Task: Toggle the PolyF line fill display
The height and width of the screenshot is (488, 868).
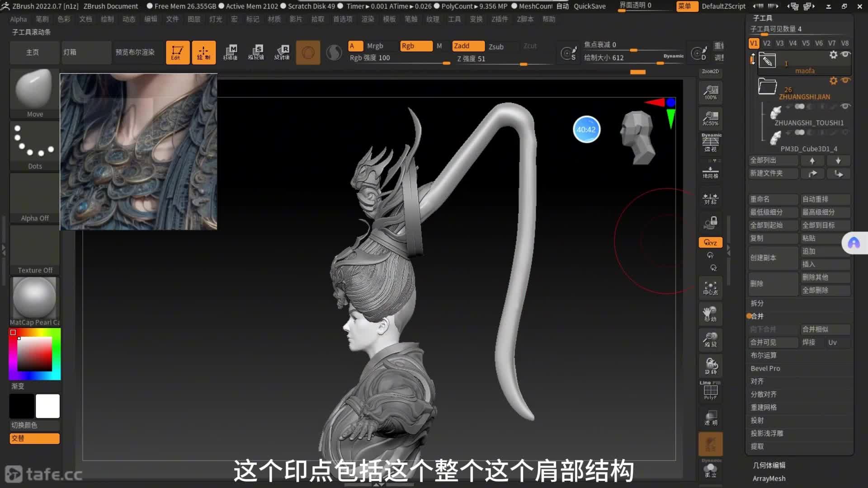Action: [x=711, y=390]
